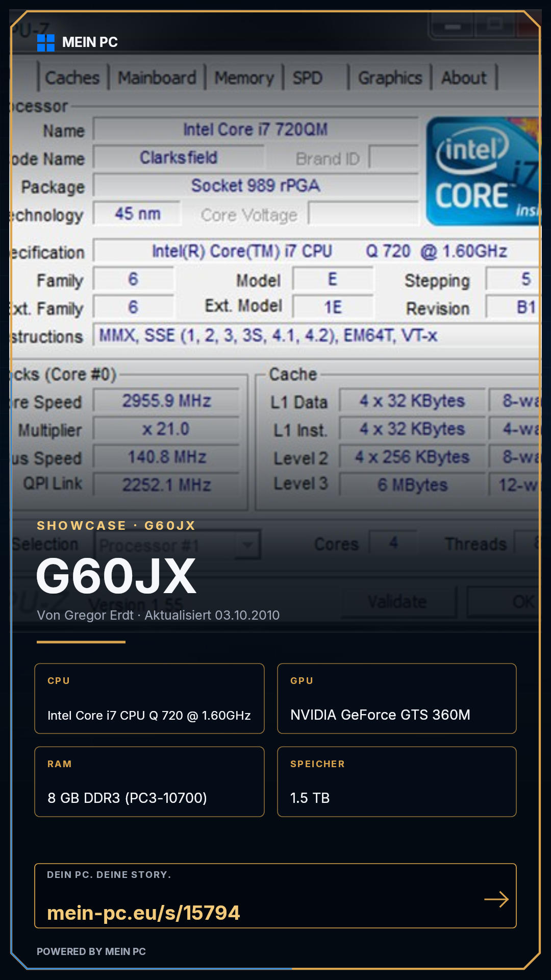551x980 pixels.
Task: Click the x 21.0 multiplier value
Action: 166,429
